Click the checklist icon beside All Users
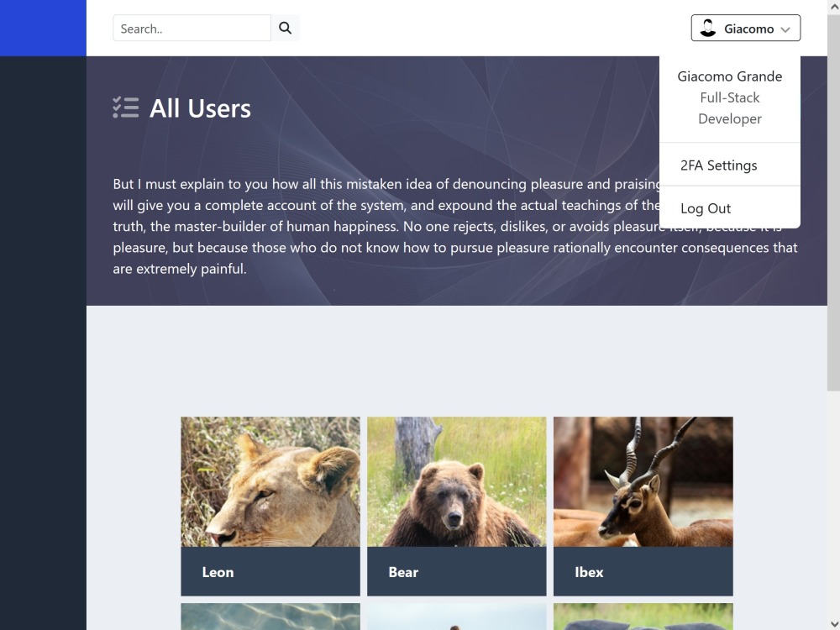 (126, 108)
